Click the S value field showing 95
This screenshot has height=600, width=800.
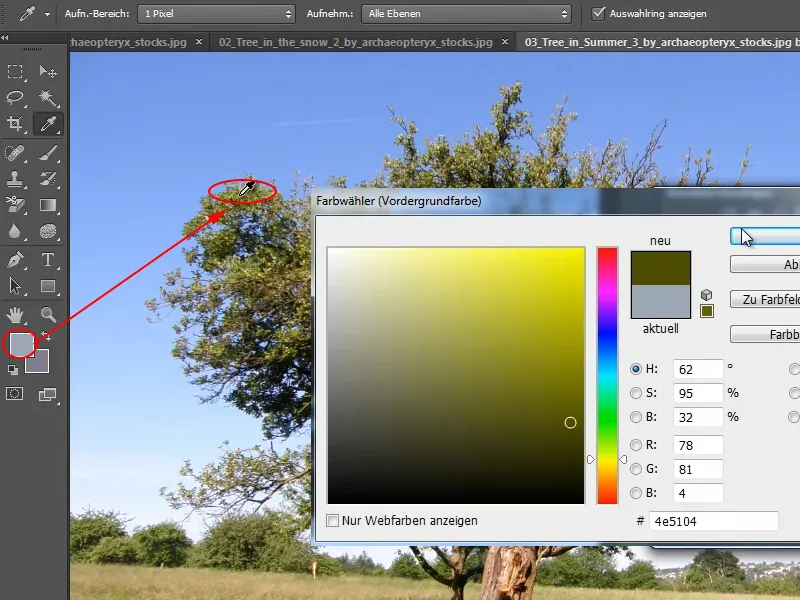[697, 393]
